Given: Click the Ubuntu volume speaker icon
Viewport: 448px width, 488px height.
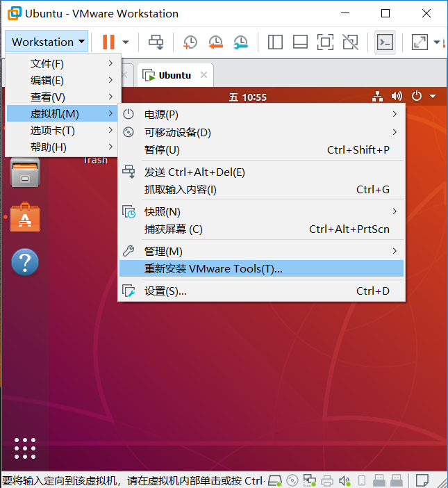Looking at the screenshot, I should tap(397, 96).
